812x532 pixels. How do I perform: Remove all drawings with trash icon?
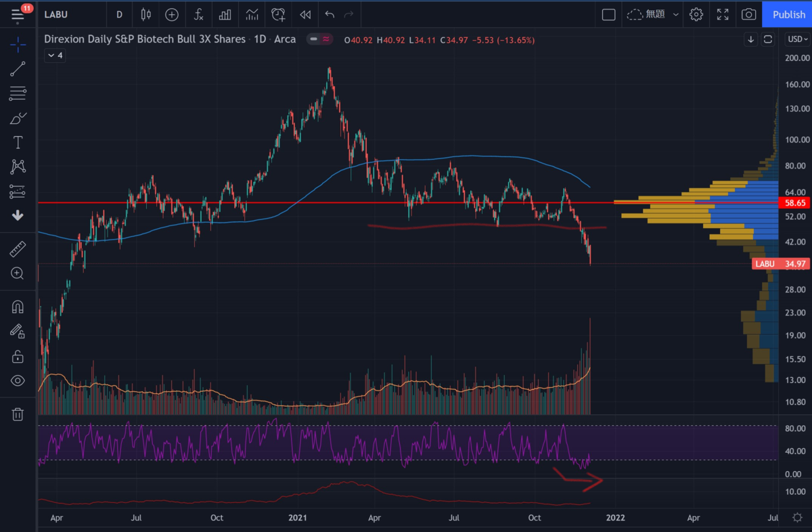[x=18, y=414]
